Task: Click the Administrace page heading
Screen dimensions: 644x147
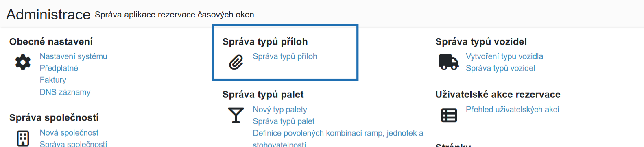Action: pos(48,15)
